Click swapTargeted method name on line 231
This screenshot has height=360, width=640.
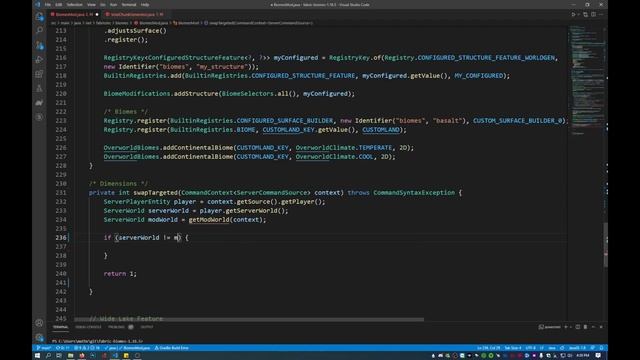[x=156, y=193]
